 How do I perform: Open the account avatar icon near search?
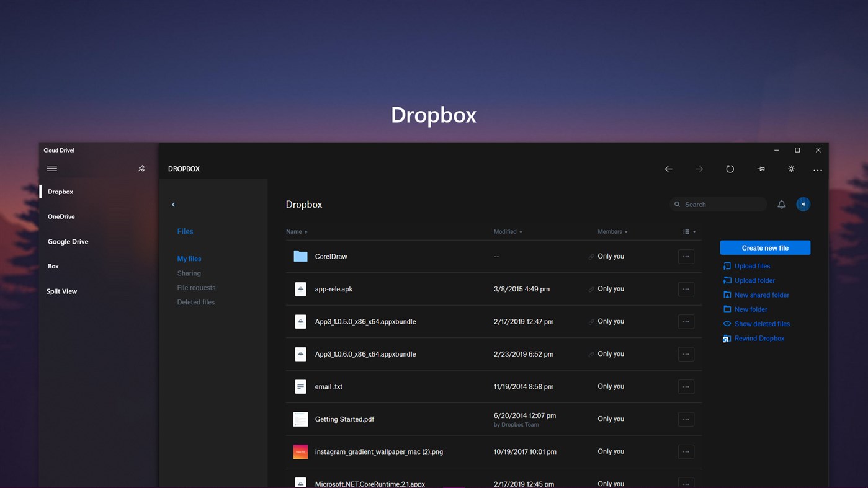[803, 204]
